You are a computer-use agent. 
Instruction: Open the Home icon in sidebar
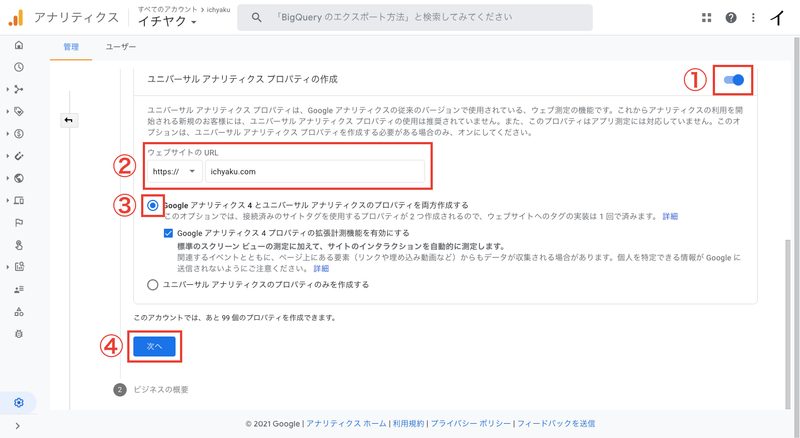19,45
